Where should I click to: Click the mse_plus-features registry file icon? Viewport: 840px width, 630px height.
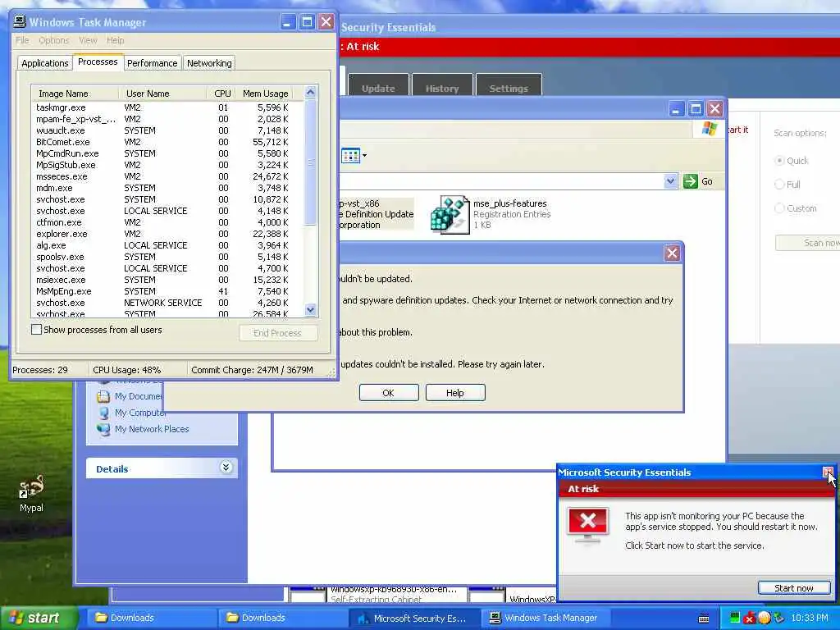click(x=450, y=214)
